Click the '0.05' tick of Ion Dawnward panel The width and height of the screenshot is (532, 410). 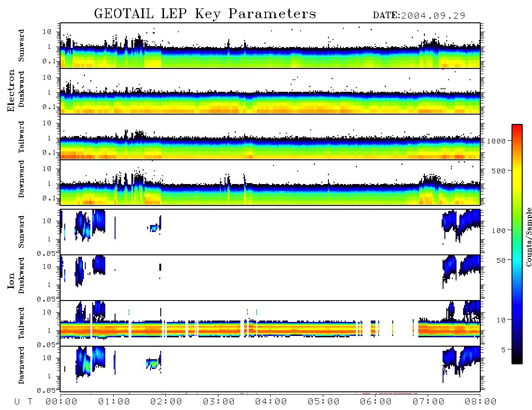click(x=46, y=390)
